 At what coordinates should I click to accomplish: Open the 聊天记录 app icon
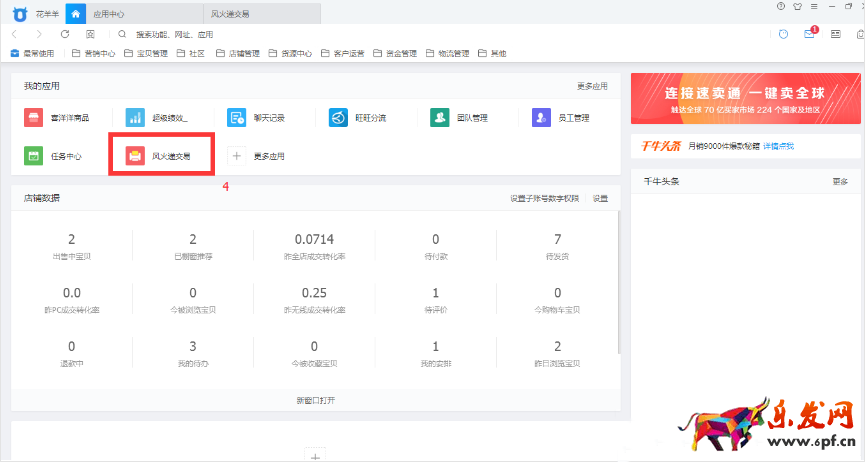pos(236,118)
